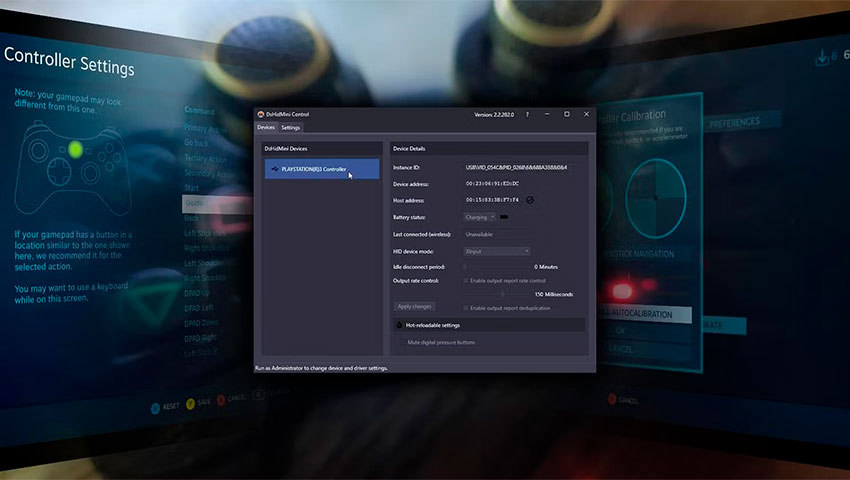This screenshot has width=850, height=480.
Task: Click the download arrow icon at top right
Action: (x=822, y=56)
